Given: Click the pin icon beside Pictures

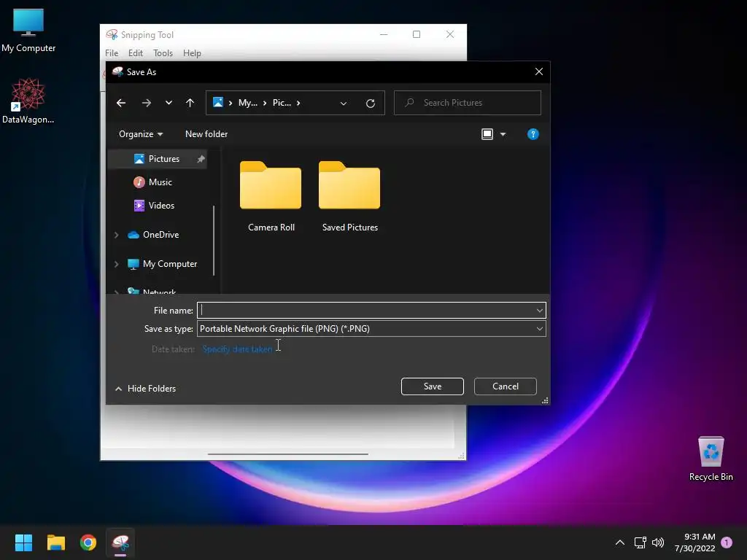Looking at the screenshot, I should tap(201, 159).
